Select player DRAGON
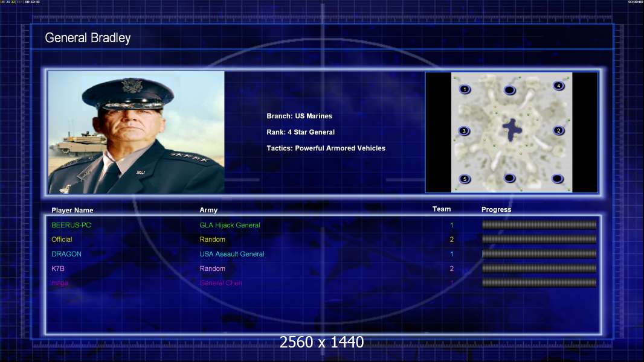The width and height of the screenshot is (644, 362). click(x=66, y=254)
